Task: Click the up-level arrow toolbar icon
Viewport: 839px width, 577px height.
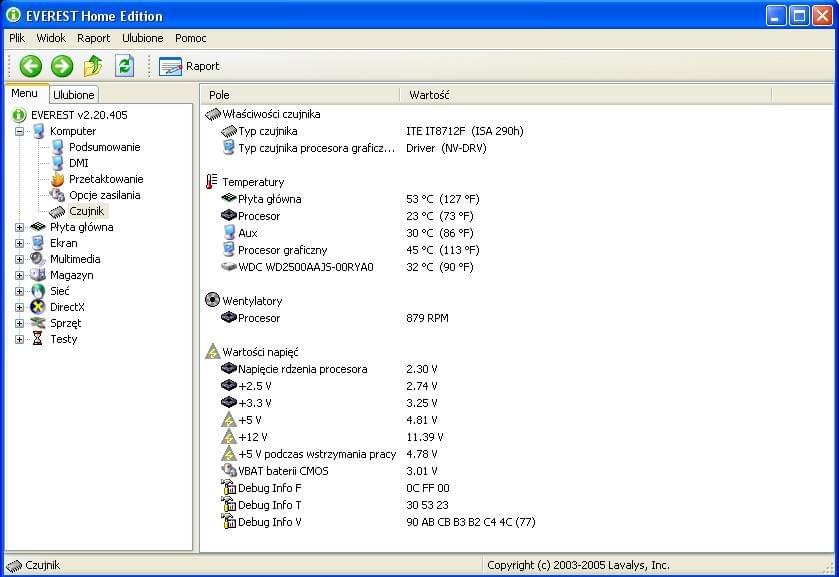Action: 93,66
